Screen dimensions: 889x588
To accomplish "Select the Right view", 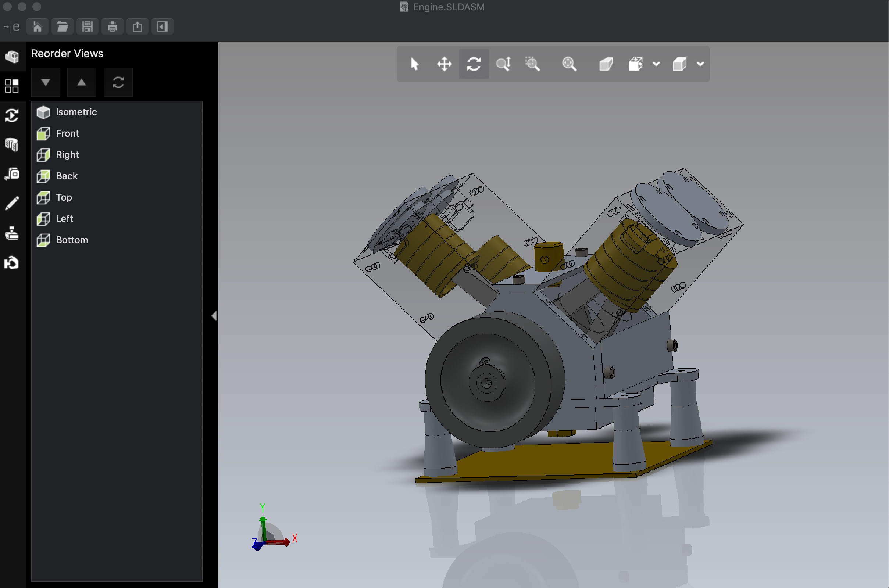I will coord(117,155).
